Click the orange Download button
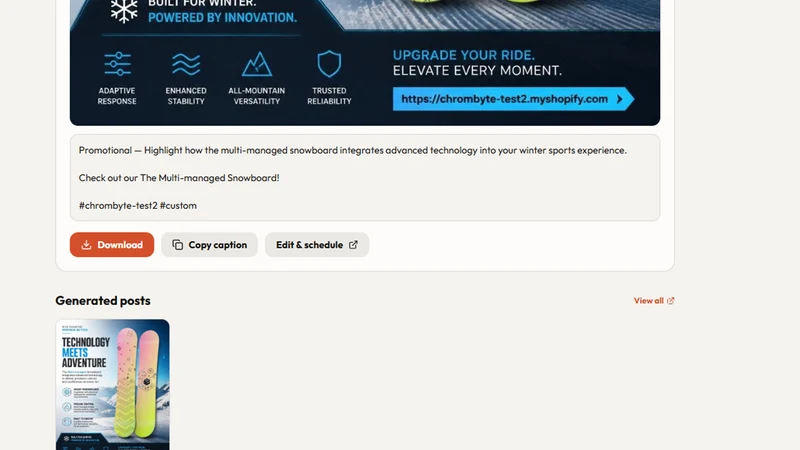This screenshot has width=800, height=450. 112,245
